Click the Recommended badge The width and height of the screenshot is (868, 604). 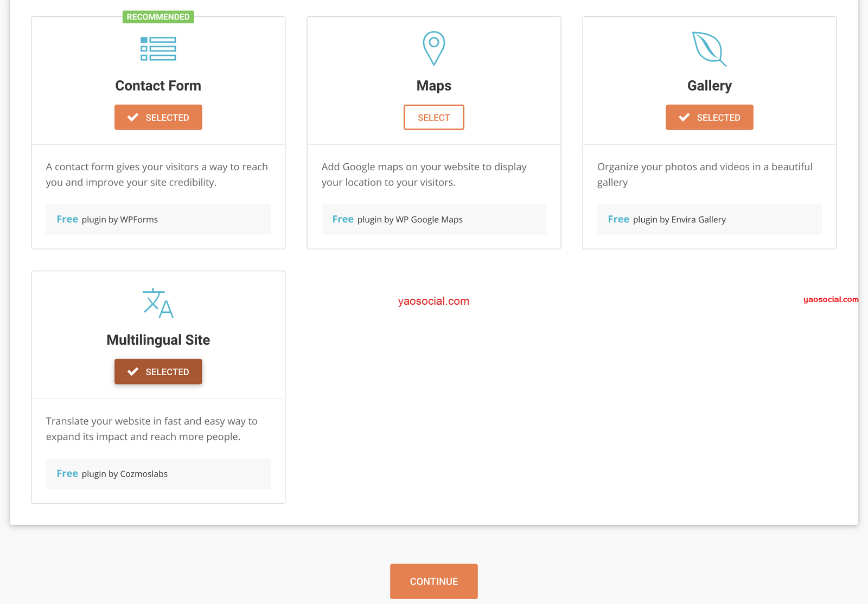click(x=158, y=17)
